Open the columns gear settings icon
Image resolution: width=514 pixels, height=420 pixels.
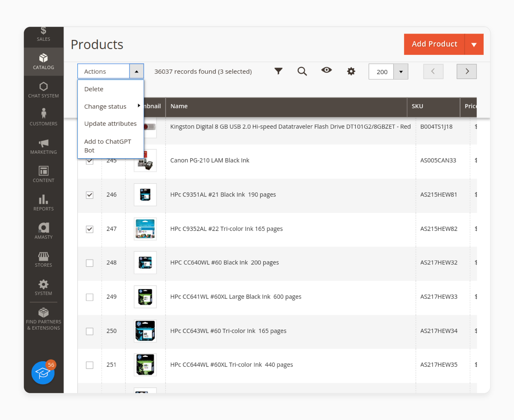[351, 71]
